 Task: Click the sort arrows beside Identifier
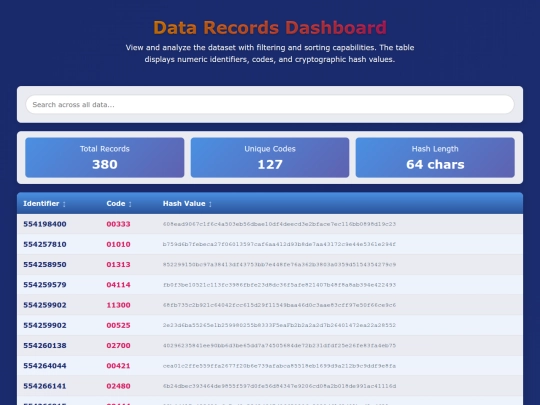[64, 204]
